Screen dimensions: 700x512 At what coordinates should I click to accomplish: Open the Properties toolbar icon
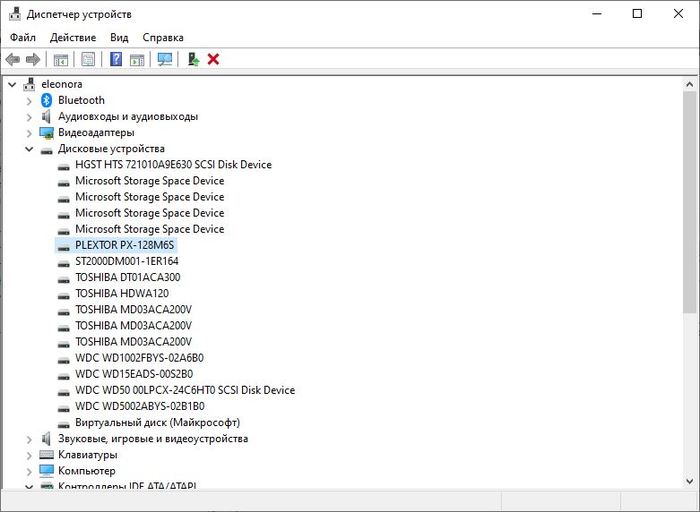(x=88, y=60)
